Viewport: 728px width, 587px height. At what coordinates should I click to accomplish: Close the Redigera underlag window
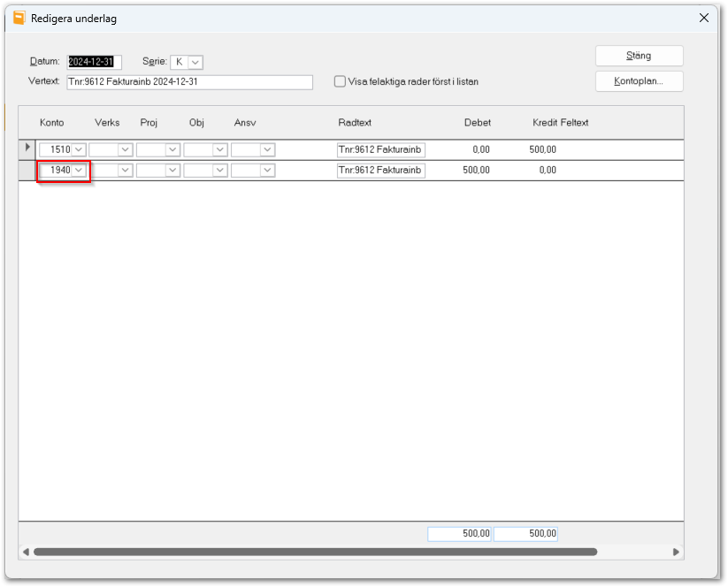(704, 18)
